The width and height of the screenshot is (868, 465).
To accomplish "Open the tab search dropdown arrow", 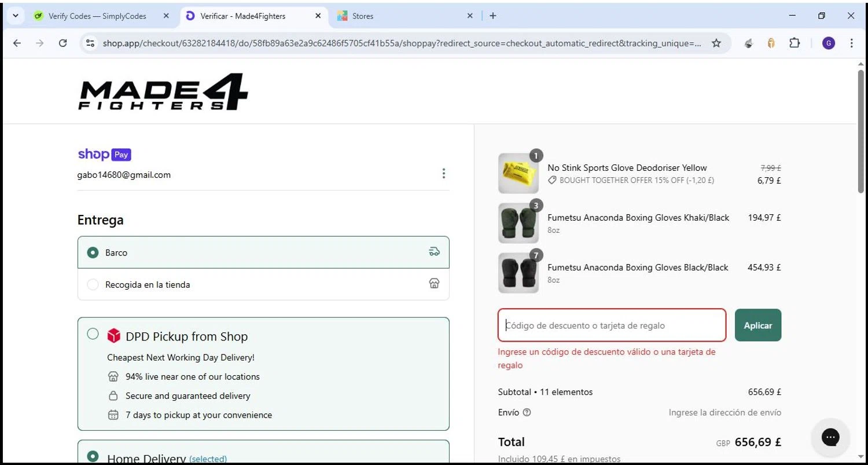I will pyautogui.click(x=16, y=16).
